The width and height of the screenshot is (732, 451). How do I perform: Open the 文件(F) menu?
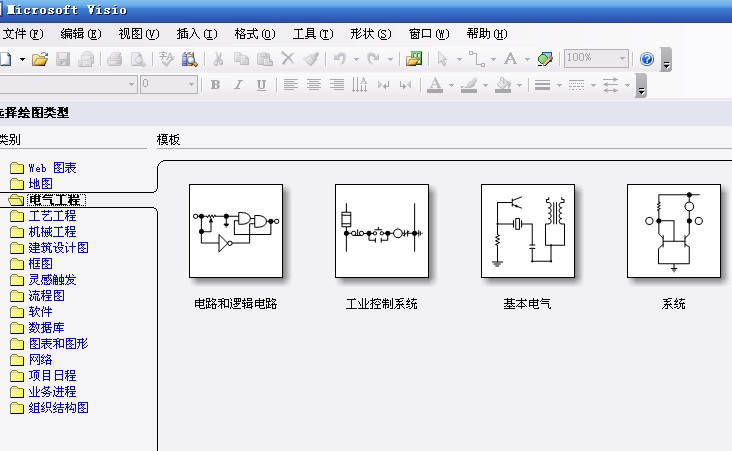click(x=23, y=34)
